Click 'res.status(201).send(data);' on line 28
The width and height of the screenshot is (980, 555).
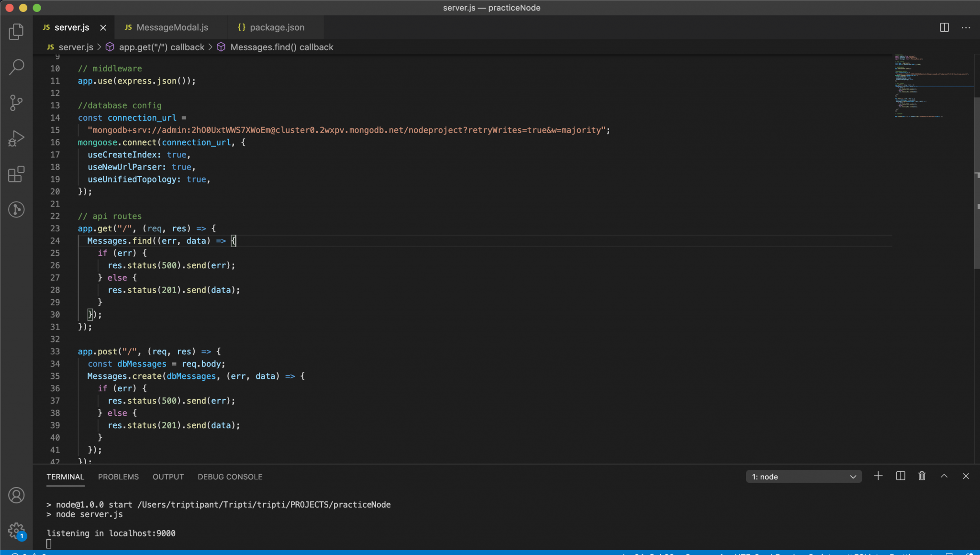pyautogui.click(x=174, y=290)
